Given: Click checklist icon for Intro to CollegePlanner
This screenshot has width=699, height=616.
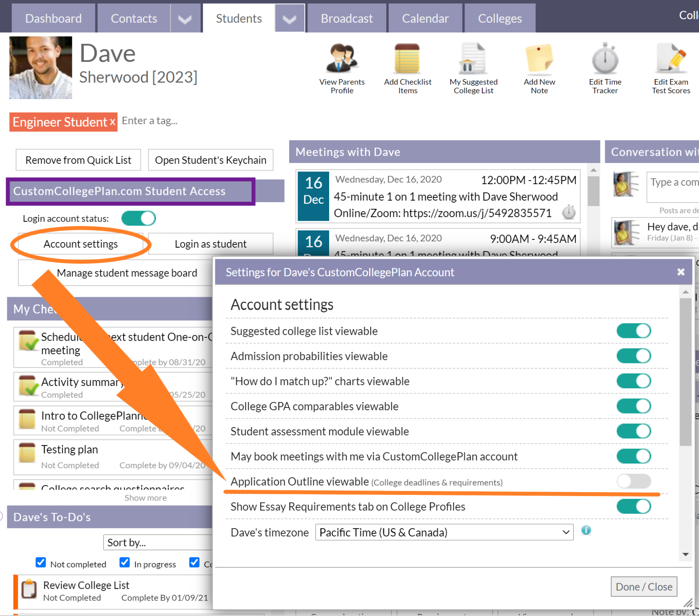Looking at the screenshot, I should click(x=27, y=419).
